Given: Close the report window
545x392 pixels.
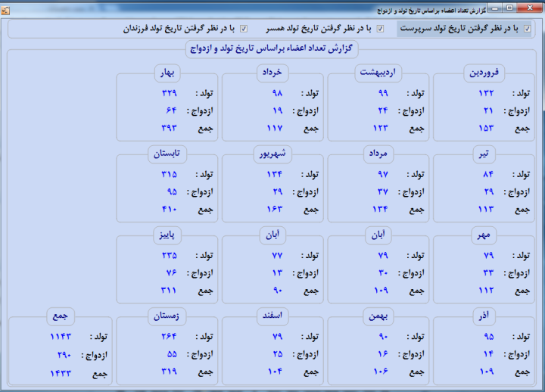Looking at the screenshot, I should click(529, 8).
